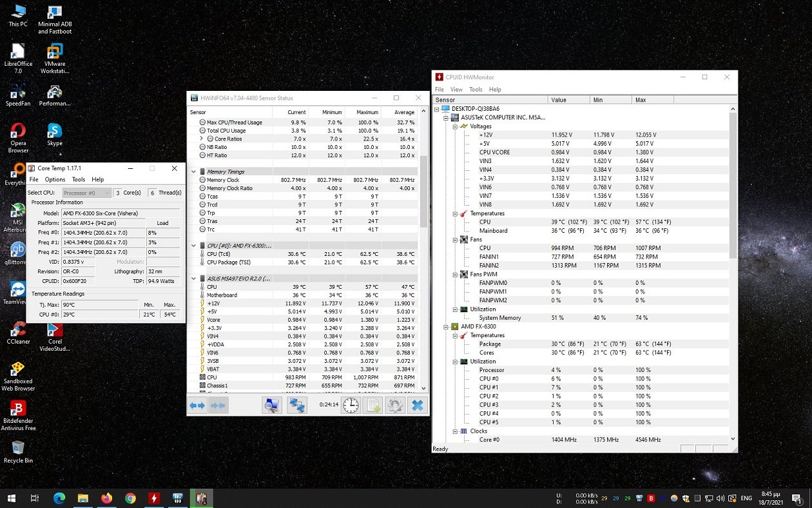Open Microsoft Edge from the taskbar
Viewport: 812px width, 508px height.
click(x=59, y=498)
